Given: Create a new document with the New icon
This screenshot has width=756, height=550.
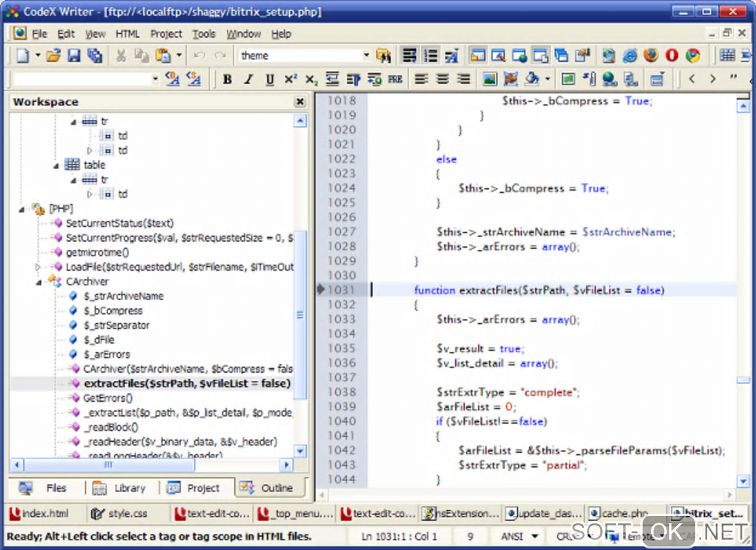Looking at the screenshot, I should (22, 56).
